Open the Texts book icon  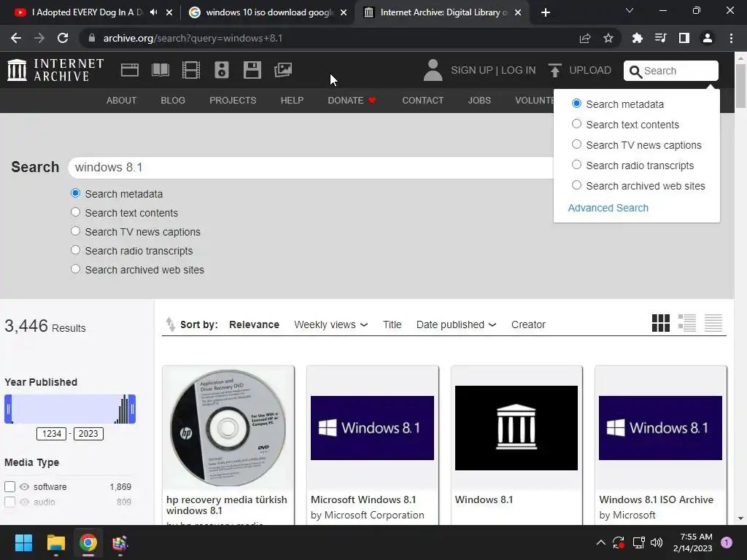[x=160, y=70]
